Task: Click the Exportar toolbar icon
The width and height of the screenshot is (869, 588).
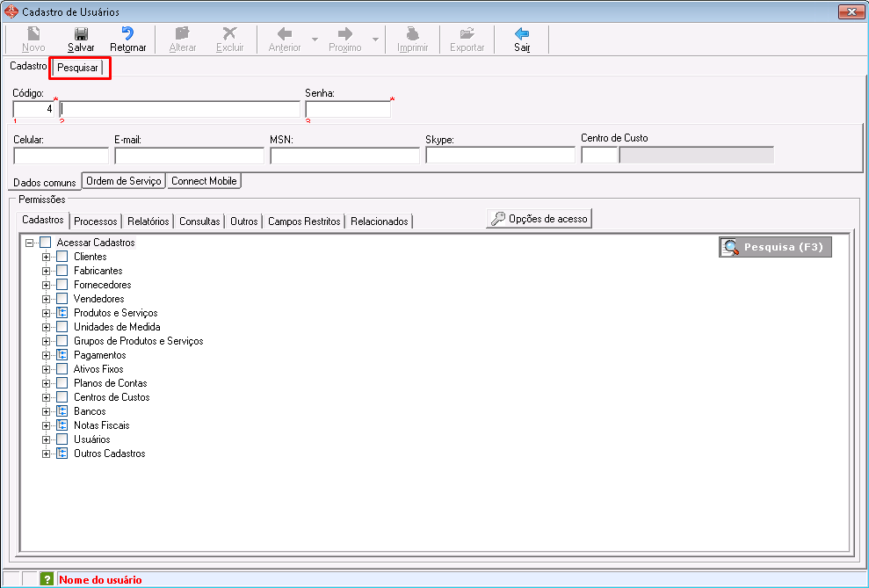Action: click(467, 33)
